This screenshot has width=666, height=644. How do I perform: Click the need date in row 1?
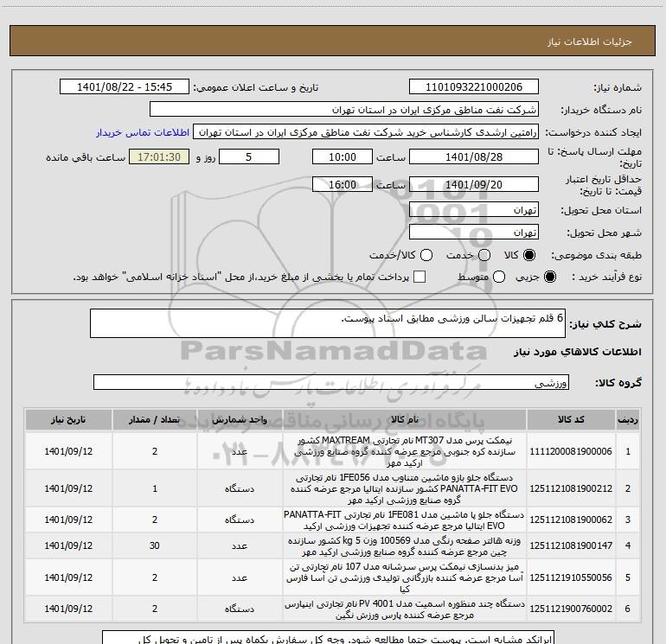click(x=68, y=451)
